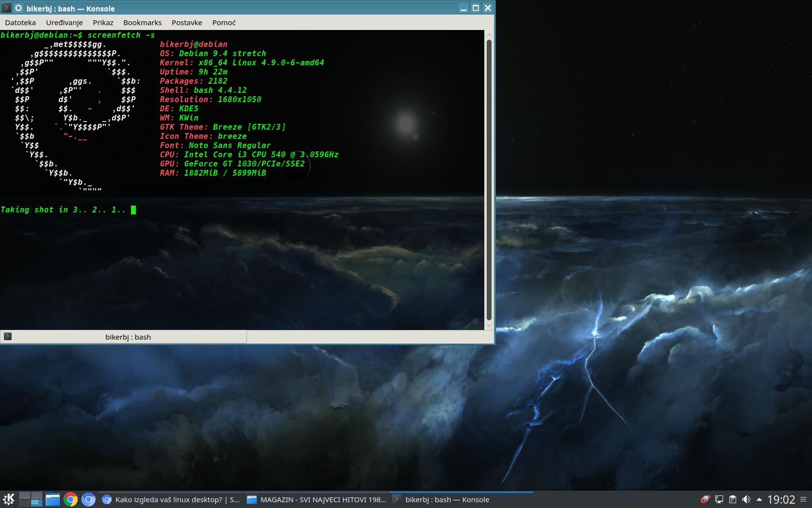Image resolution: width=812 pixels, height=508 pixels.
Task: Open the Prikaz menu
Action: tap(103, 22)
